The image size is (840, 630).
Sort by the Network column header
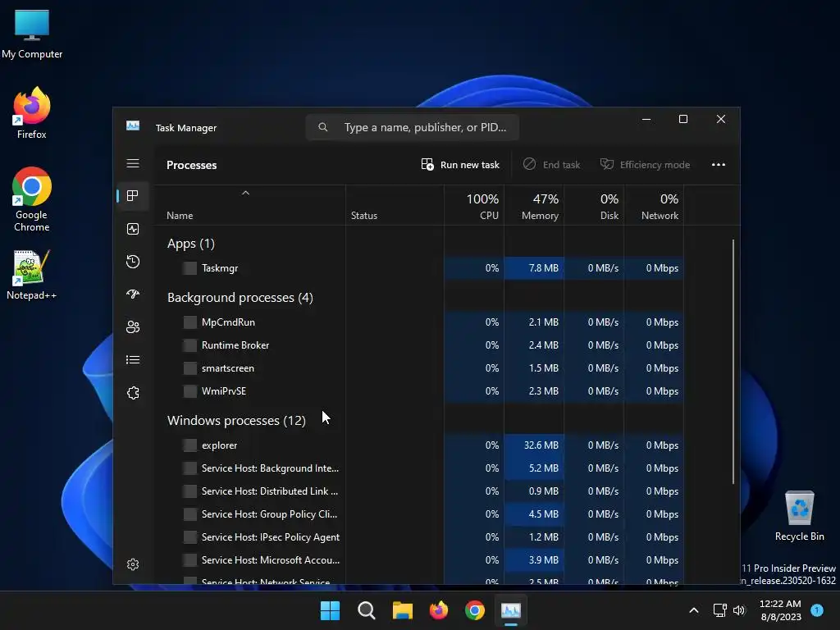[654, 206]
